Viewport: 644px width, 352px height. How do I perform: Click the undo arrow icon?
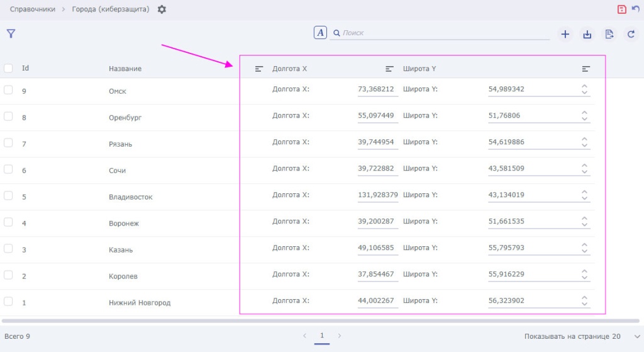pos(635,9)
